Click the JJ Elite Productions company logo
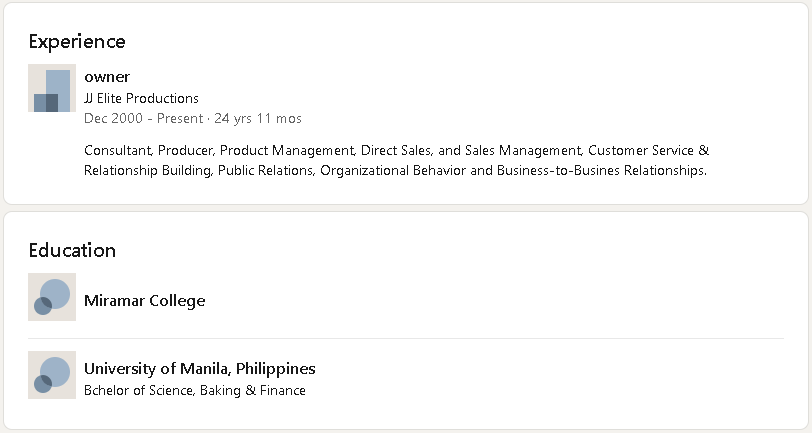Screen dimensions: 812x433 tap(52, 89)
